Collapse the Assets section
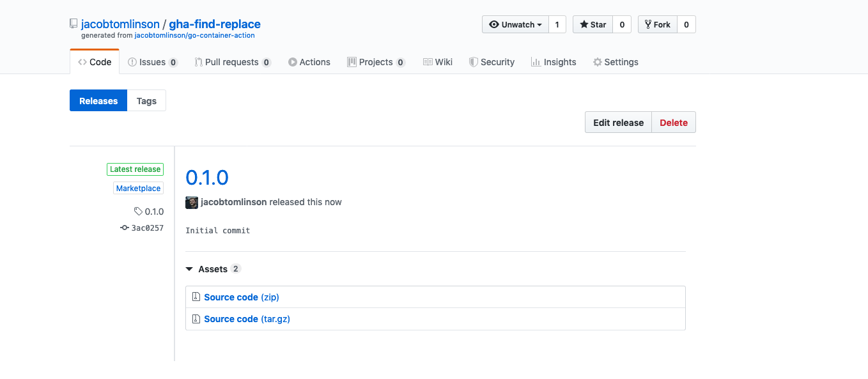 [x=189, y=268]
